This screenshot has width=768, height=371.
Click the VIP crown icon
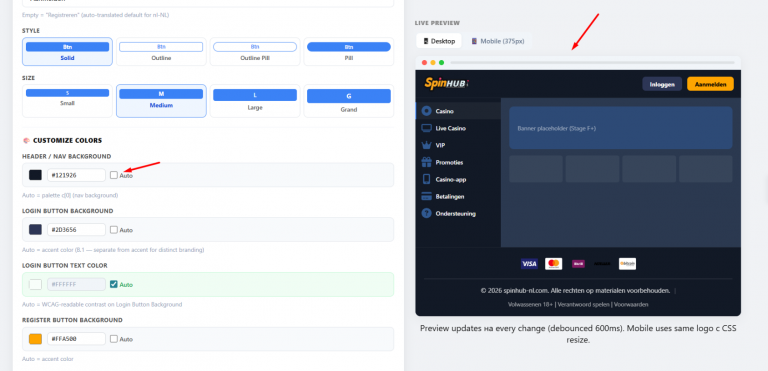pyautogui.click(x=426, y=145)
